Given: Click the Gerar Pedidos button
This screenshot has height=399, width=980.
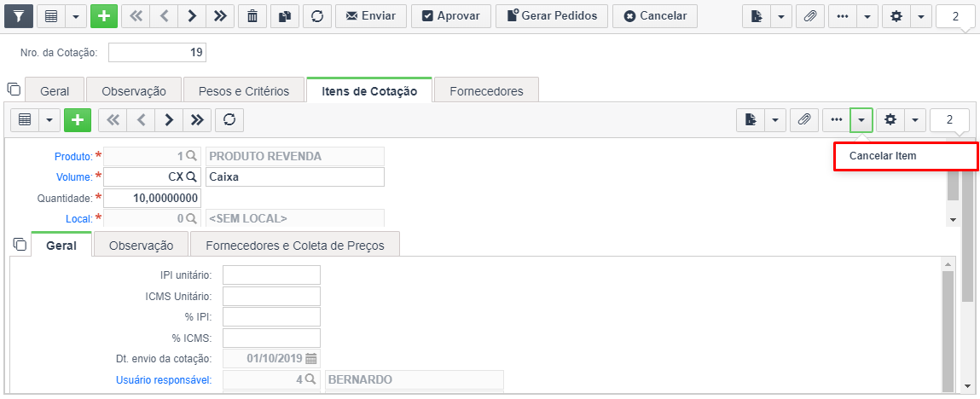Looking at the screenshot, I should tap(552, 16).
